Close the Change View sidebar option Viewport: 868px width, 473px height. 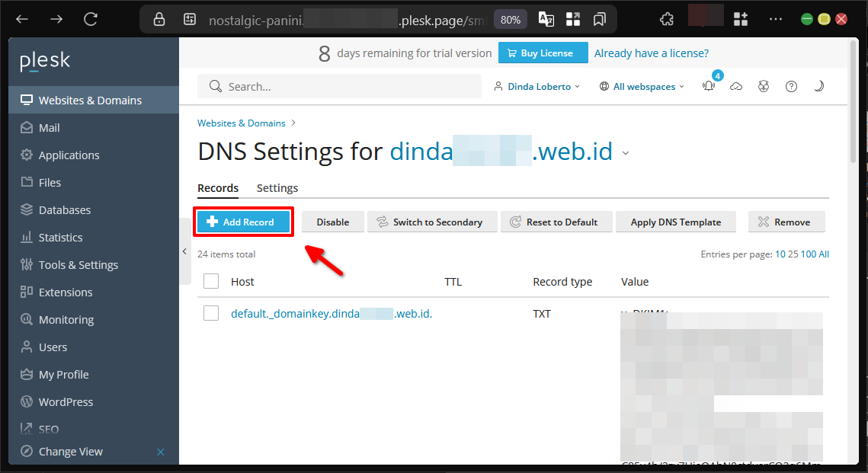coord(160,452)
